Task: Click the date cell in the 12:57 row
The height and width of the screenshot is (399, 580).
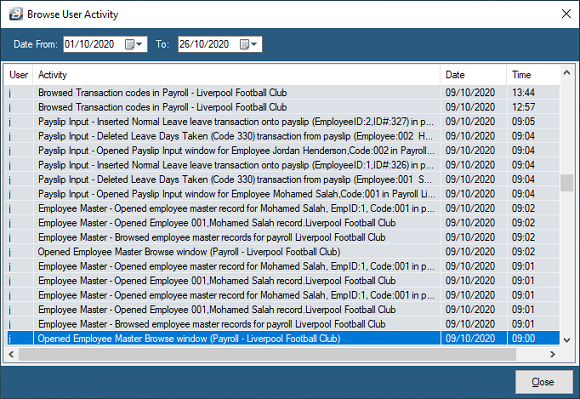Action: (474, 107)
